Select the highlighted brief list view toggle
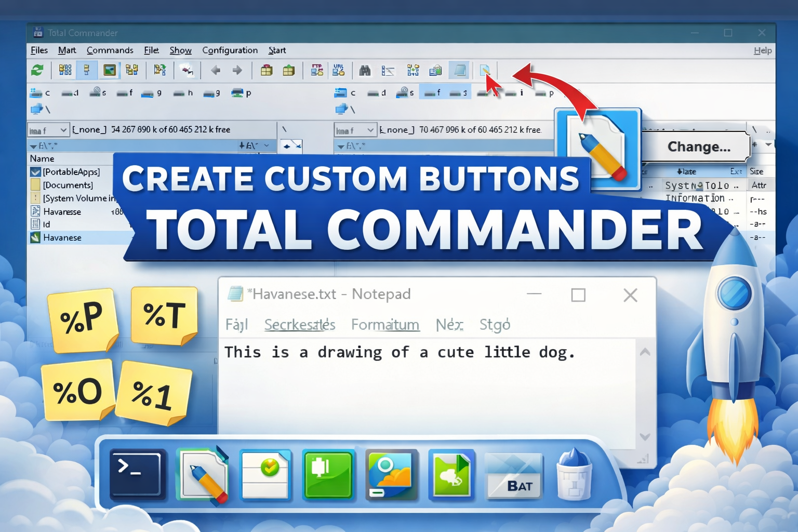Viewport: 798px width, 532px height. (x=86, y=70)
